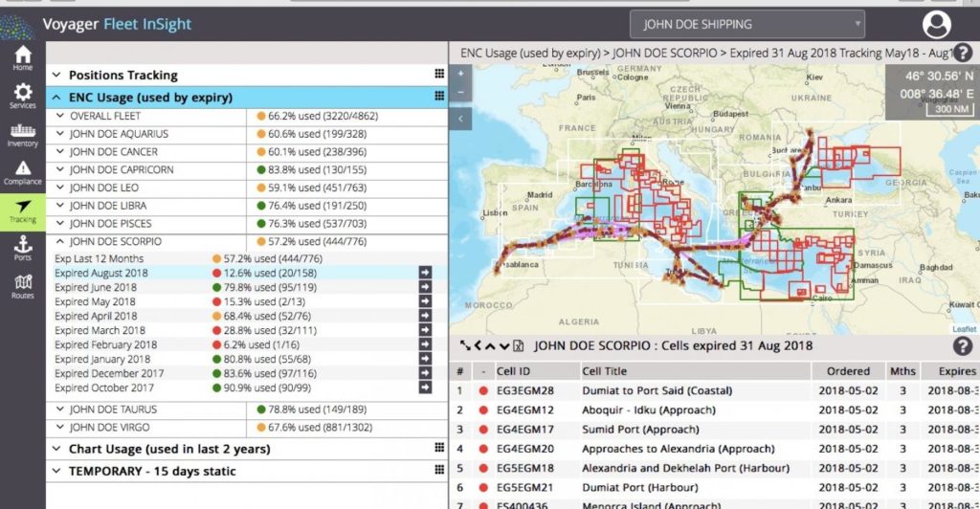This screenshot has height=509, width=980.
Task: Expand JOHN DOE AQUARIUS row
Action: pos(60,134)
